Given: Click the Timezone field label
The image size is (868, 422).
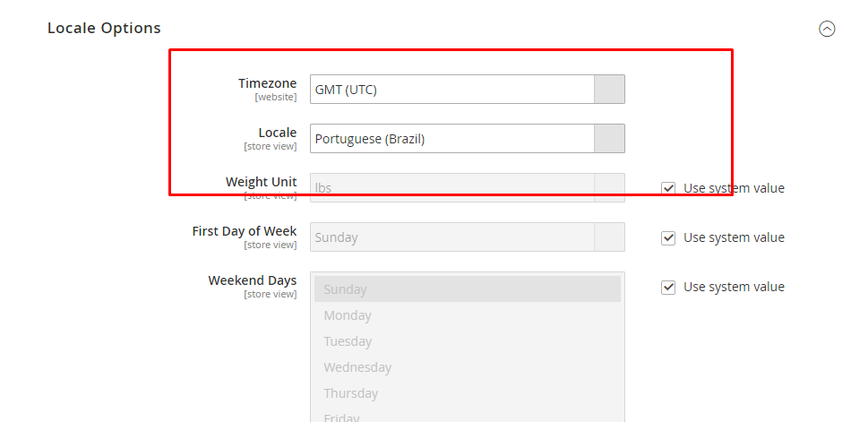Looking at the screenshot, I should pyautogui.click(x=267, y=83).
